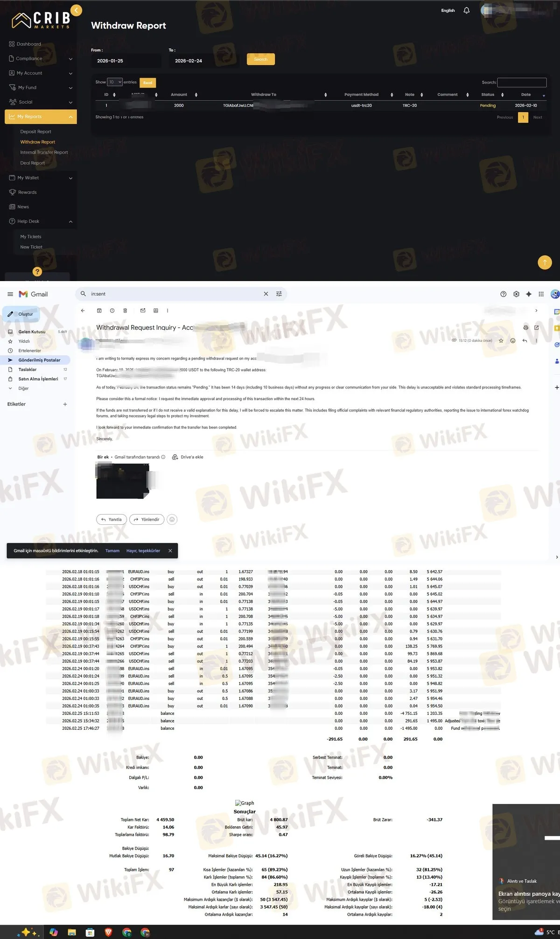Open the Internal Transfer Report page
Image resolution: width=560 pixels, height=939 pixels.
(44, 152)
